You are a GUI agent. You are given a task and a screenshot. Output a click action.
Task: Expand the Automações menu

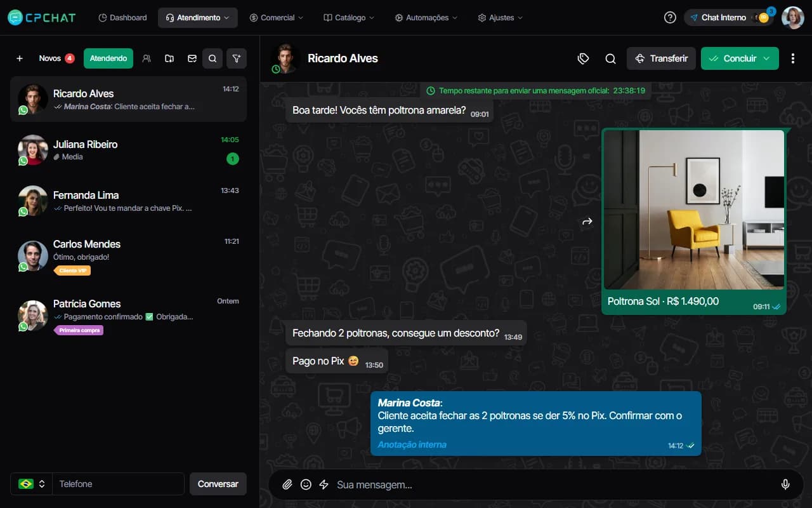point(426,18)
